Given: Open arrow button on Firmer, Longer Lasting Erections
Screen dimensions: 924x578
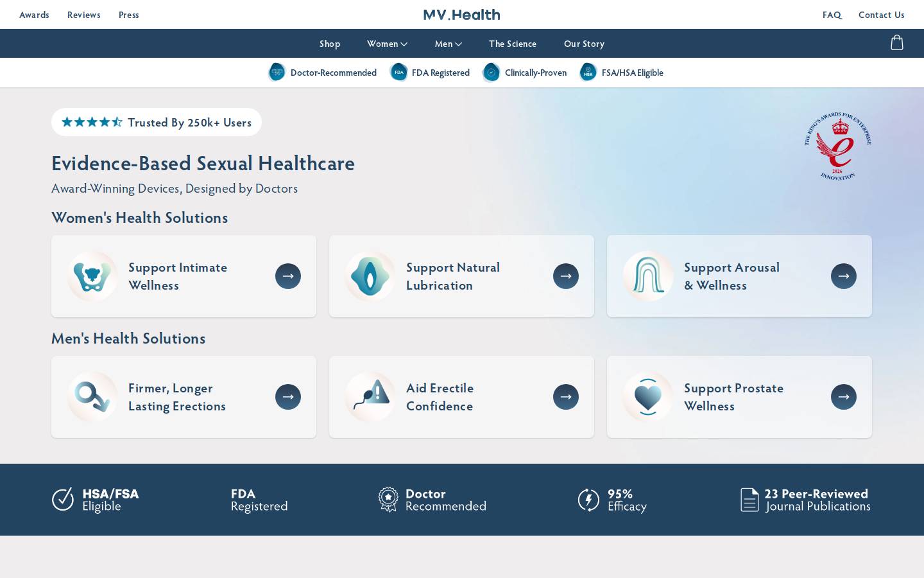Looking at the screenshot, I should click(288, 397).
